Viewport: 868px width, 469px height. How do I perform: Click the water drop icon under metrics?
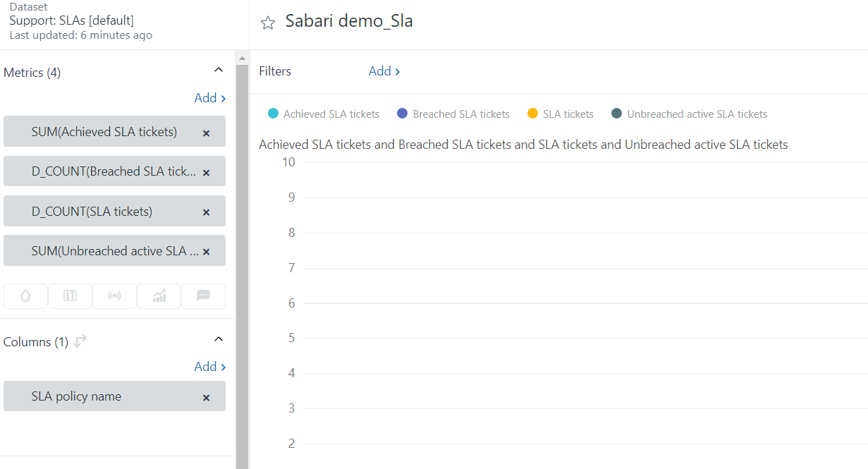click(26, 296)
